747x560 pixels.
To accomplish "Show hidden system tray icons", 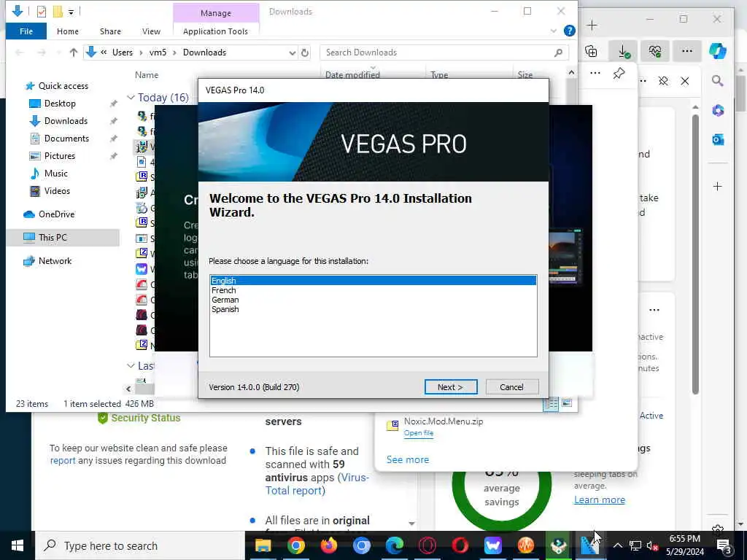I will [x=617, y=545].
